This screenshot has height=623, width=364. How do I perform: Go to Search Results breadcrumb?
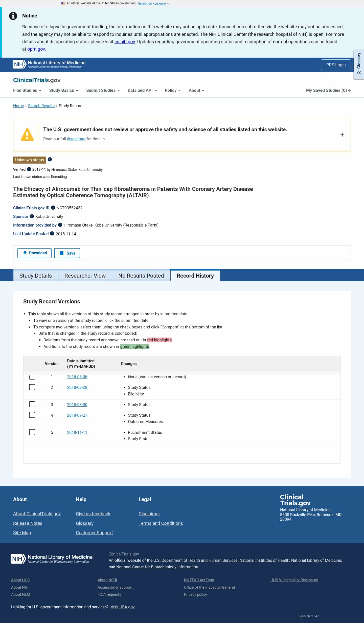point(41,106)
